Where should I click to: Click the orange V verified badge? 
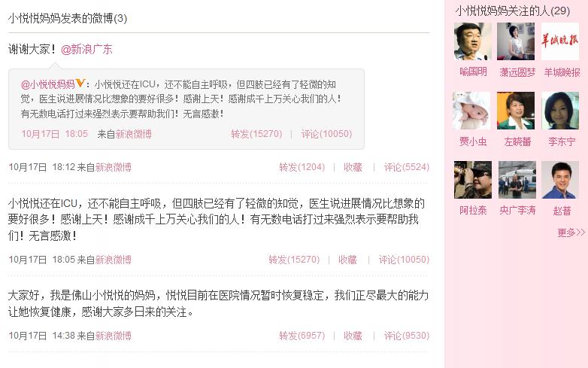80,84
